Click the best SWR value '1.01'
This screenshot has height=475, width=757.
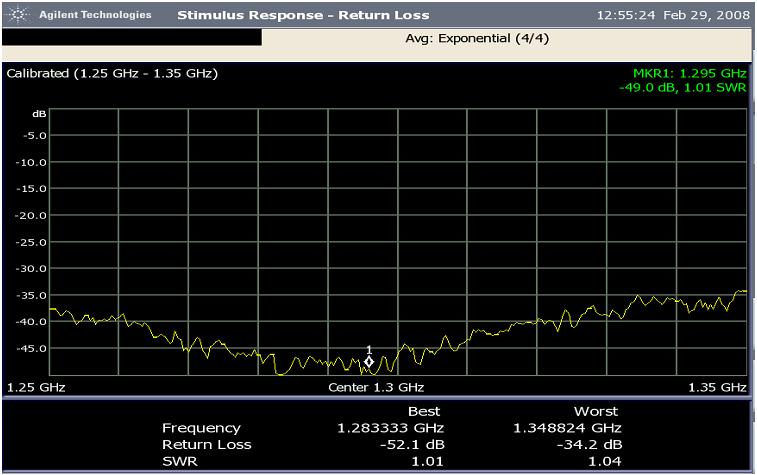(x=427, y=461)
